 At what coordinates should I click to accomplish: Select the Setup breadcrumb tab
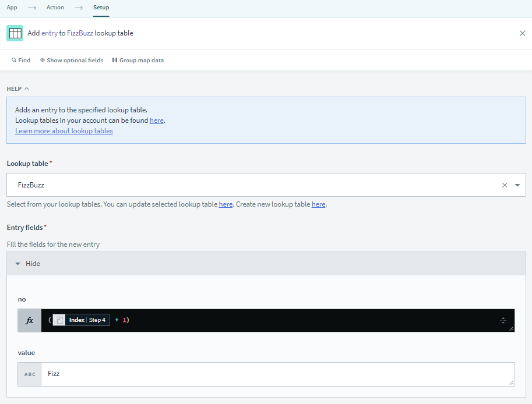[101, 8]
